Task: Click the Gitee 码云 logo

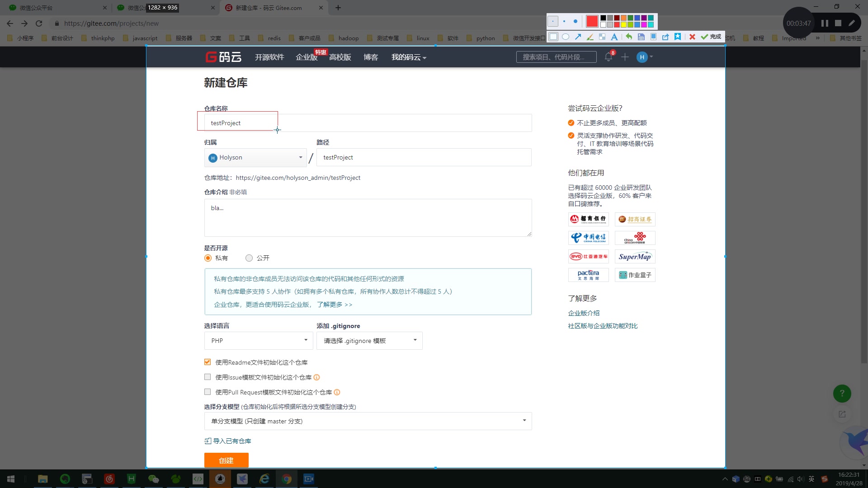Action: [223, 57]
